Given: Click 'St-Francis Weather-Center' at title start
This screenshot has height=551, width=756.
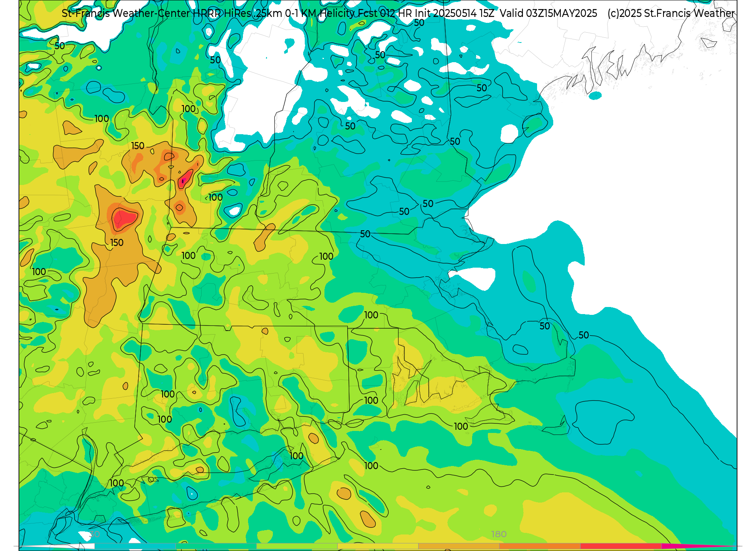Looking at the screenshot, I should coord(126,13).
